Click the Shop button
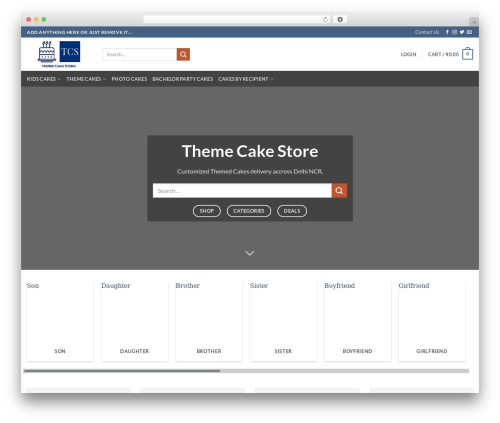Viewport: 500px width, 423px height. tap(207, 211)
